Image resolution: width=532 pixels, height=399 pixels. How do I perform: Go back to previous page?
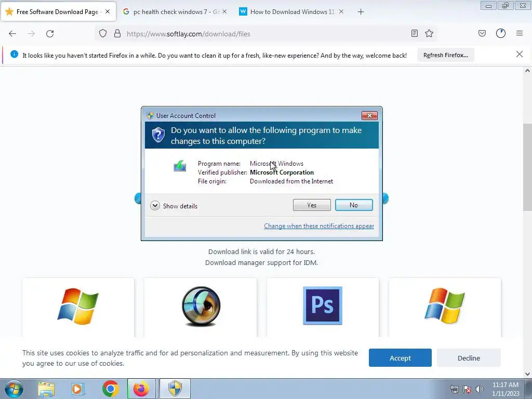point(12,34)
